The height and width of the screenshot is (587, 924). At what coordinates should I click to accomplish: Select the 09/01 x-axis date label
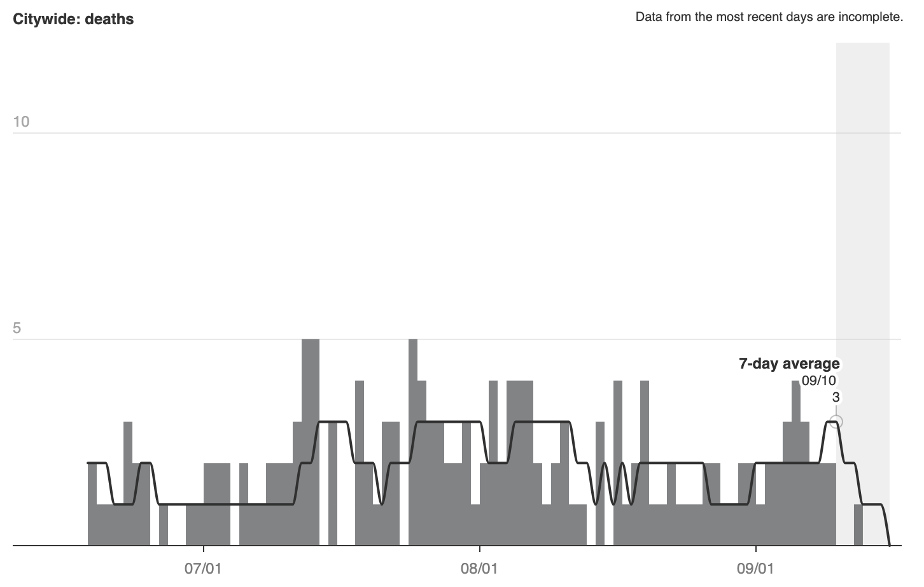click(755, 568)
